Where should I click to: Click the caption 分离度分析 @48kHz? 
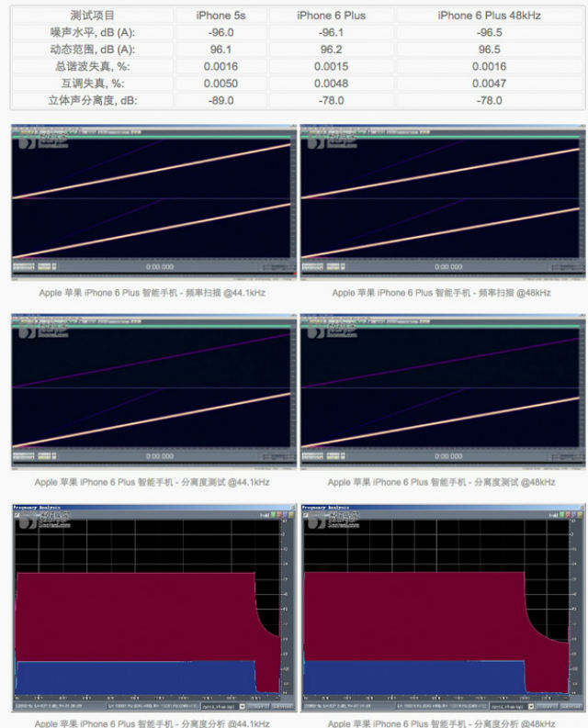441,723
